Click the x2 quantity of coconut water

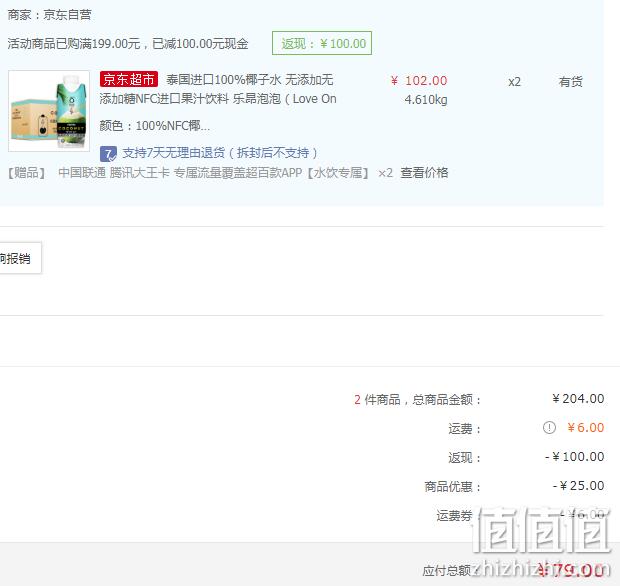[x=514, y=82]
